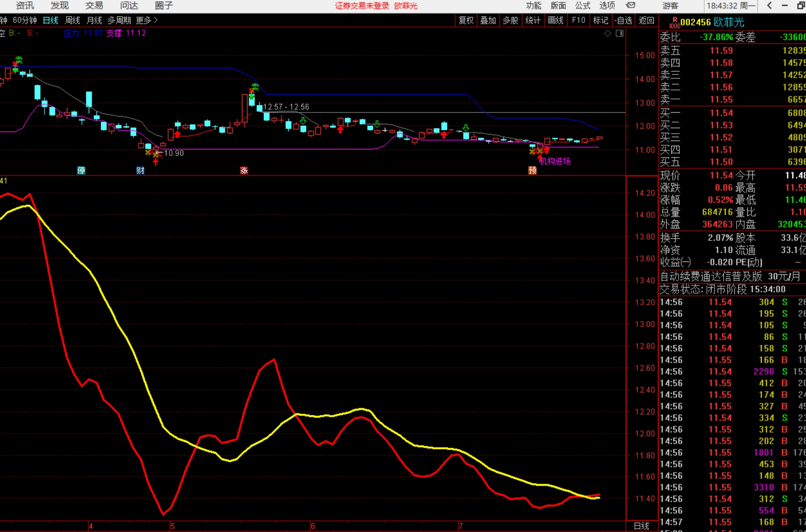The height and width of the screenshot is (532, 806).
Task: Expand the 更多 period options
Action: [x=147, y=20]
